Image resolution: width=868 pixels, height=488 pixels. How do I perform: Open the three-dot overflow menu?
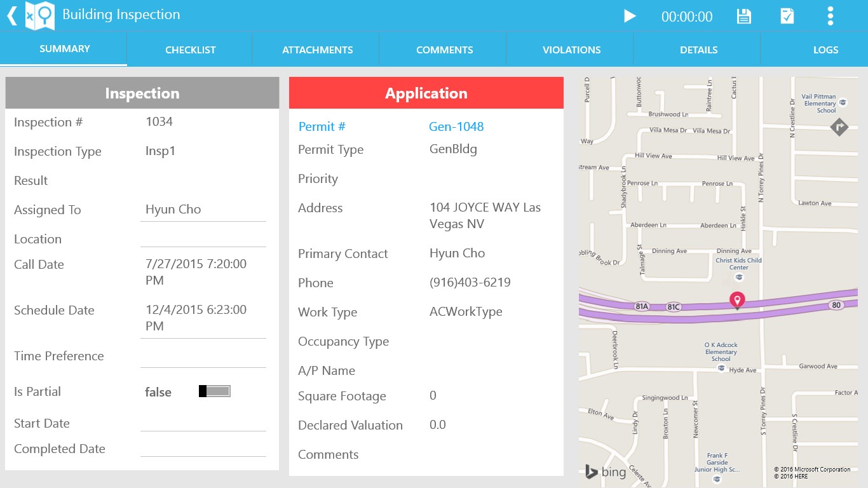(x=831, y=16)
